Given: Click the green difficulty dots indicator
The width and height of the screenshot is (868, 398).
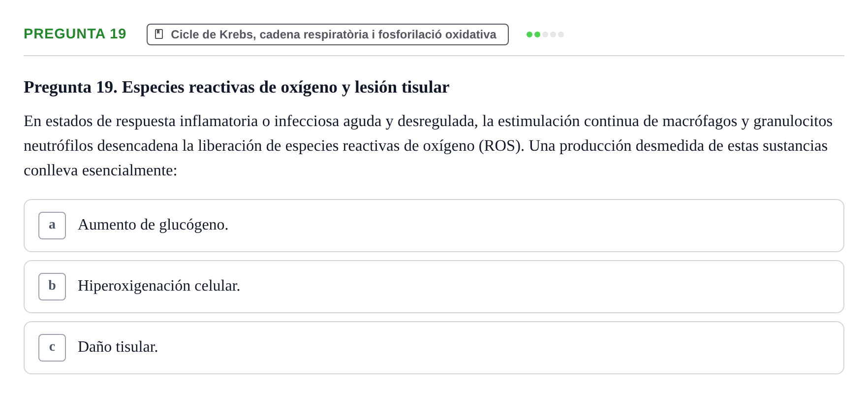Looking at the screenshot, I should [x=545, y=34].
